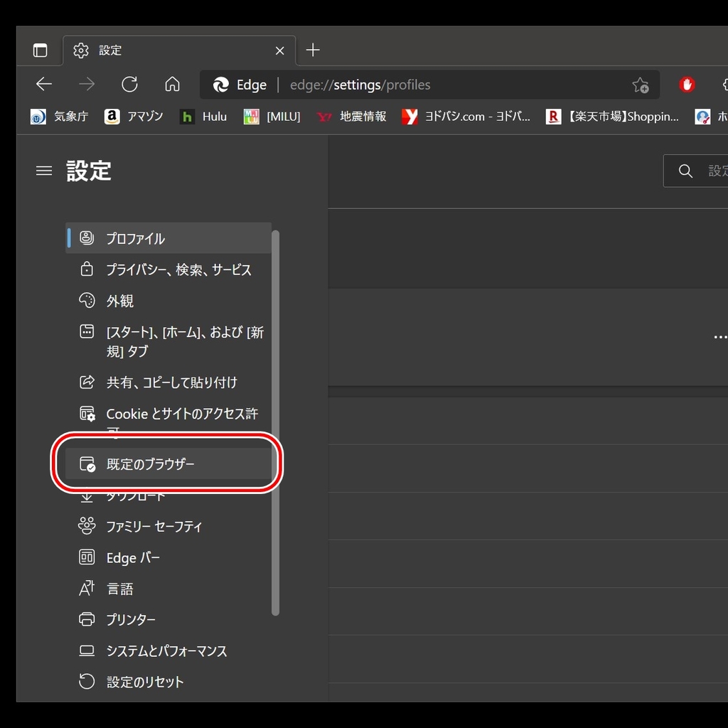Screen dimensions: 728x728
Task: Add page to favorites star icon
Action: [x=640, y=85]
